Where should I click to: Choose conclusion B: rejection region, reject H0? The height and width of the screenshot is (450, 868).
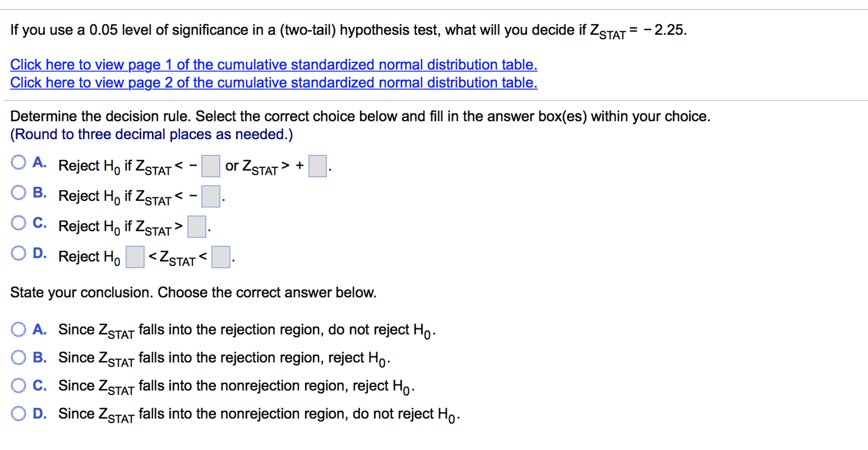[18, 357]
